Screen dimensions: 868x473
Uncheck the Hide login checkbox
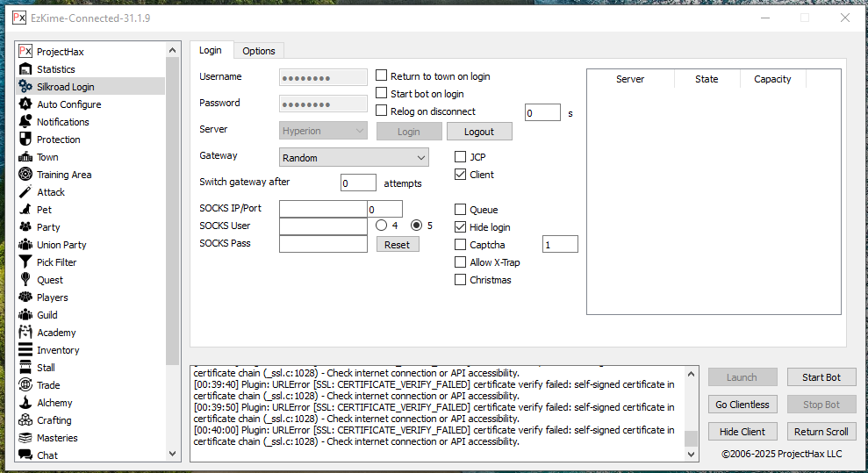pos(461,227)
